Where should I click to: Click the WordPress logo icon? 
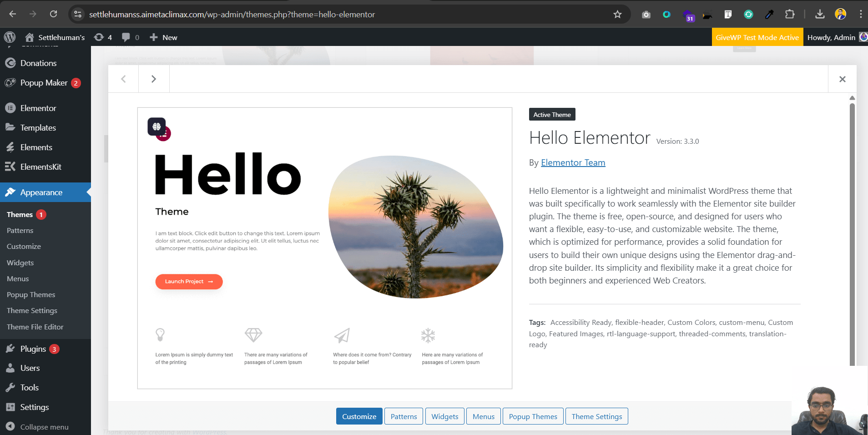(x=10, y=37)
